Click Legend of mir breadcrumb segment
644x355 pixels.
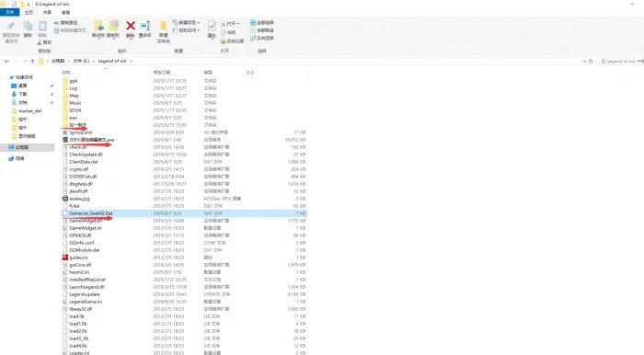(x=112, y=61)
